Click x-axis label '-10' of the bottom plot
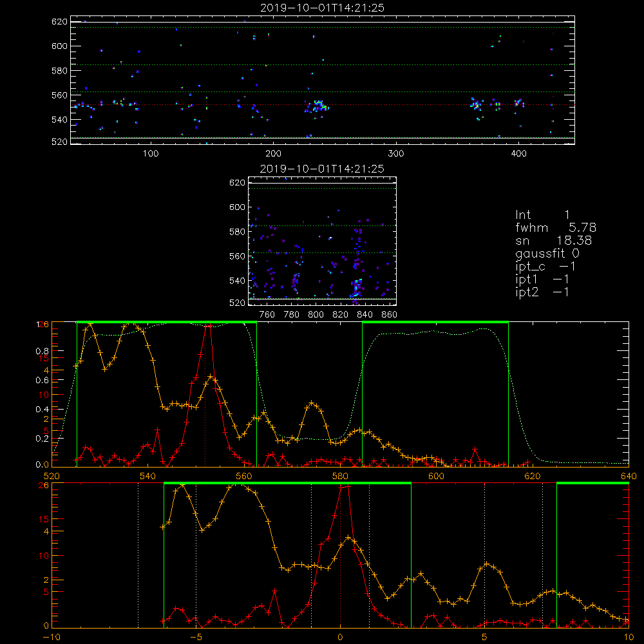This screenshot has width=644, height=644. point(52,638)
